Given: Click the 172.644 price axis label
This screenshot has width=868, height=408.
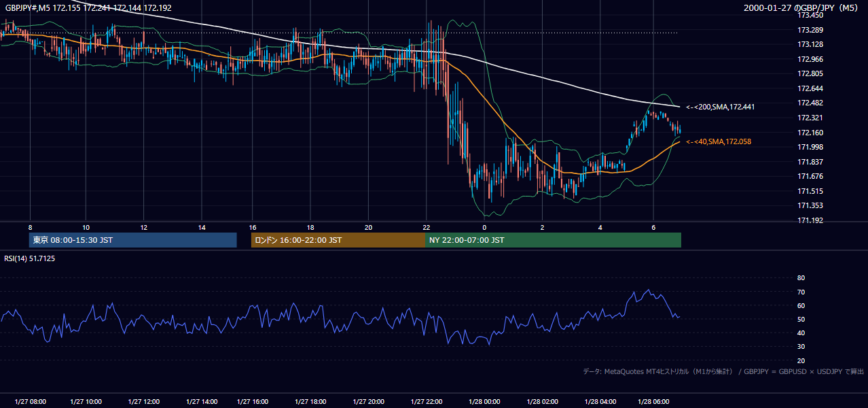Looking at the screenshot, I should click(x=810, y=88).
